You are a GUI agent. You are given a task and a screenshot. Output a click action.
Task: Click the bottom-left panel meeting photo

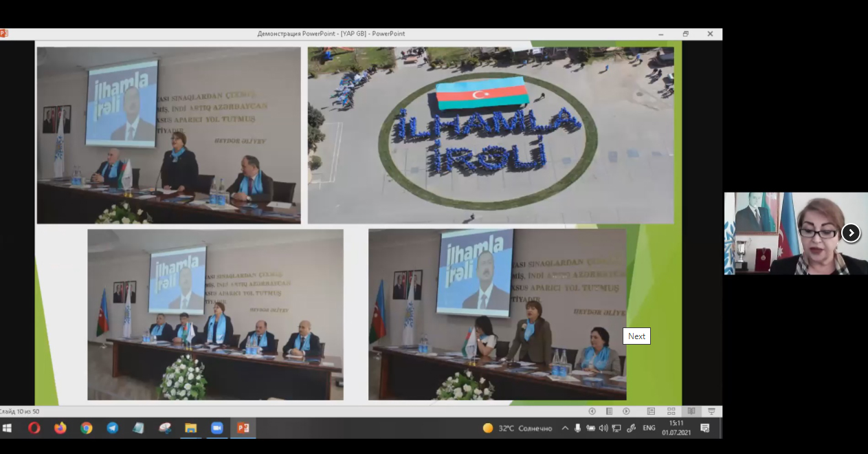[215, 314]
